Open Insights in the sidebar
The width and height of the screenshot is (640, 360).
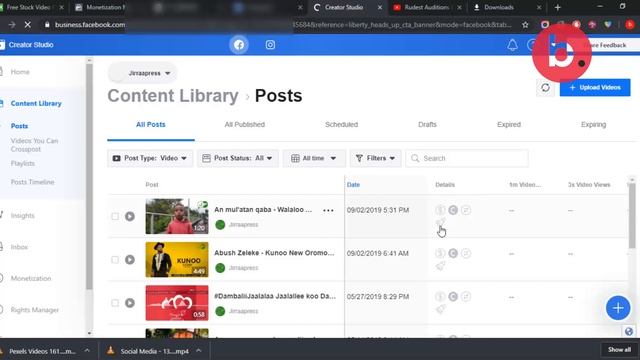(22, 216)
